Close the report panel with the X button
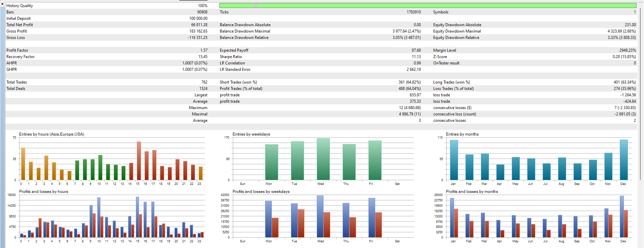Image resolution: width=644 pixels, height=248 pixels. click(2, 4)
